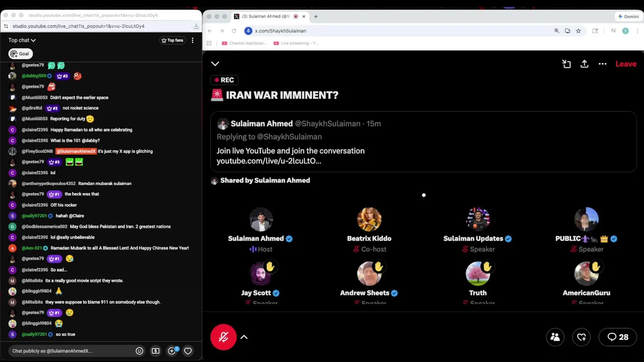Collapse the Space with the down chevron
Screen dimensions: 644x362
(x=215, y=64)
